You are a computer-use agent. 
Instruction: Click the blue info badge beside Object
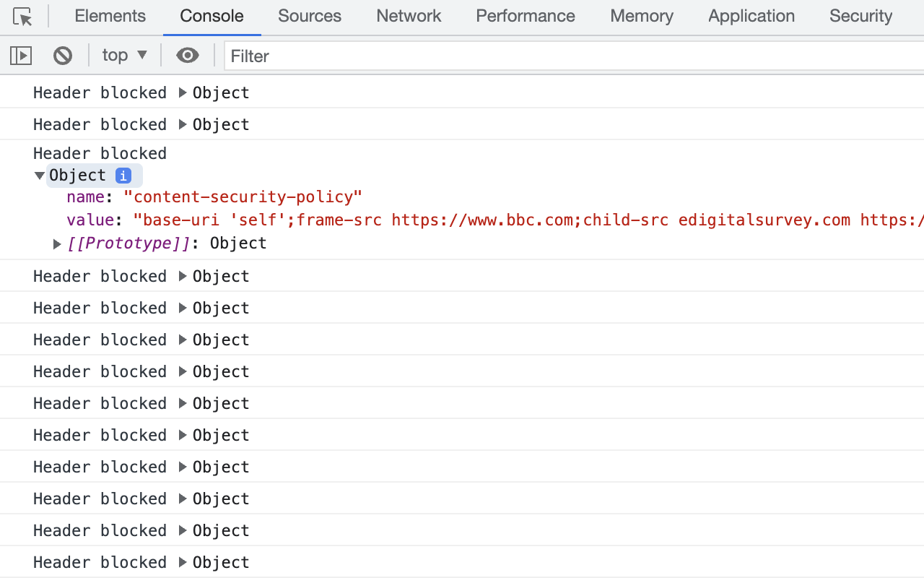[123, 176]
